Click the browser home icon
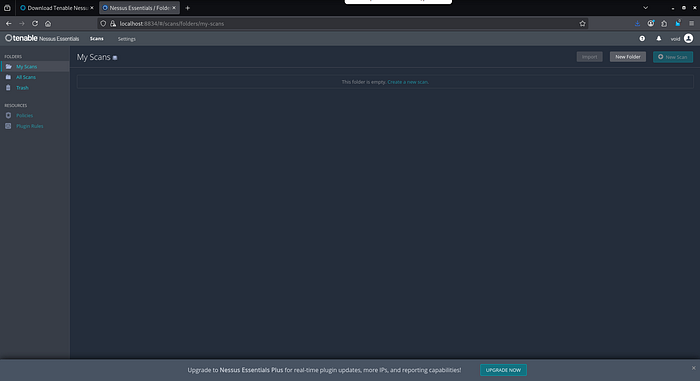 (x=48, y=24)
